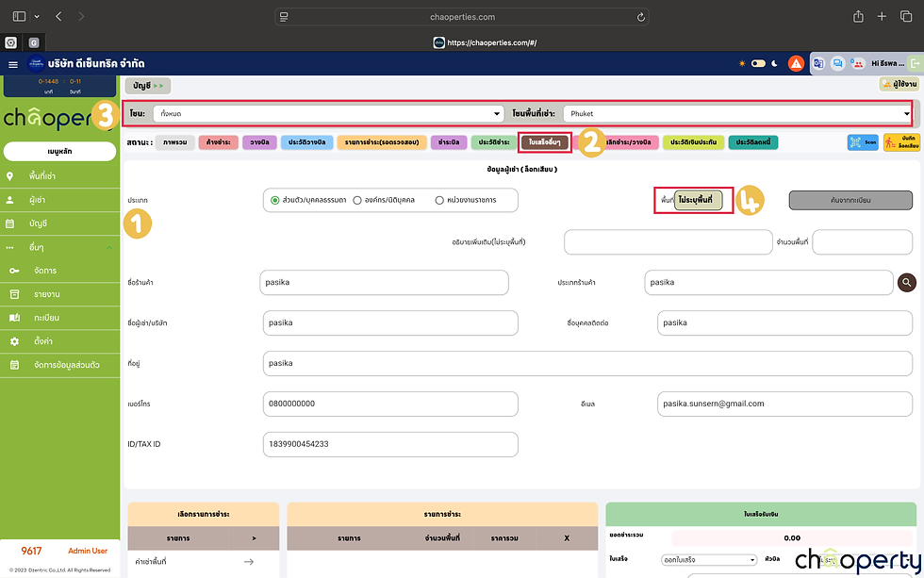
Task: Click the company logo beside บริษัท ดีเซ็นทริค
Action: click(36, 63)
